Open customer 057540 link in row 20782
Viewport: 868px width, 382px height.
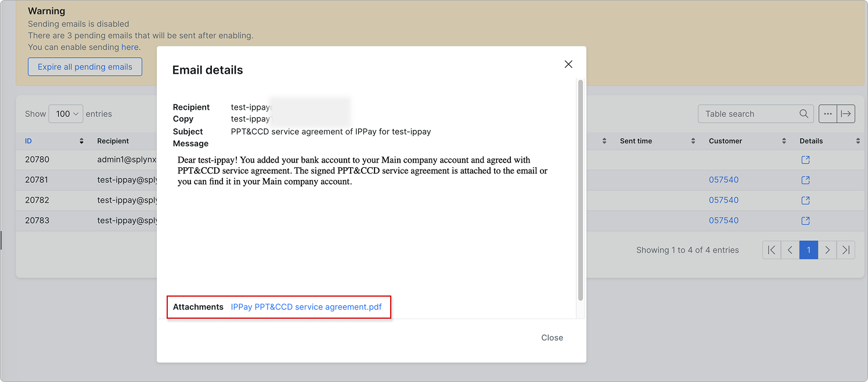723,200
